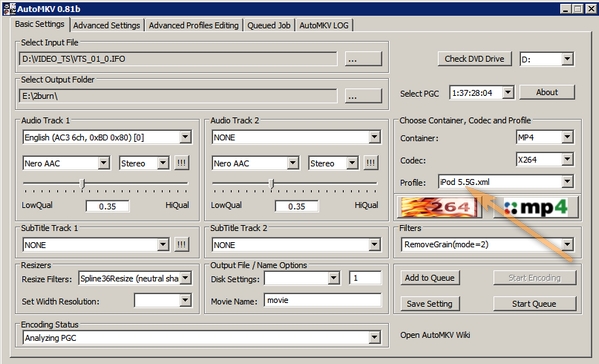Expand the Select PGC dropdown
This screenshot has width=599, height=364.
tap(508, 92)
